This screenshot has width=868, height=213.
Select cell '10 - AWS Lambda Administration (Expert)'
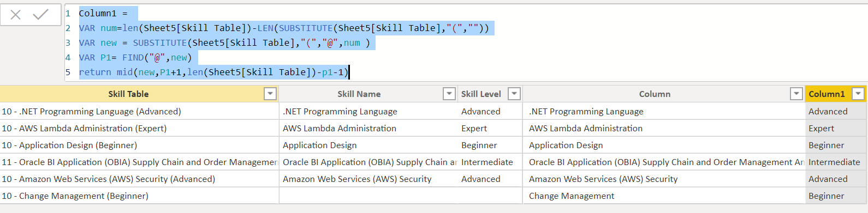139,128
